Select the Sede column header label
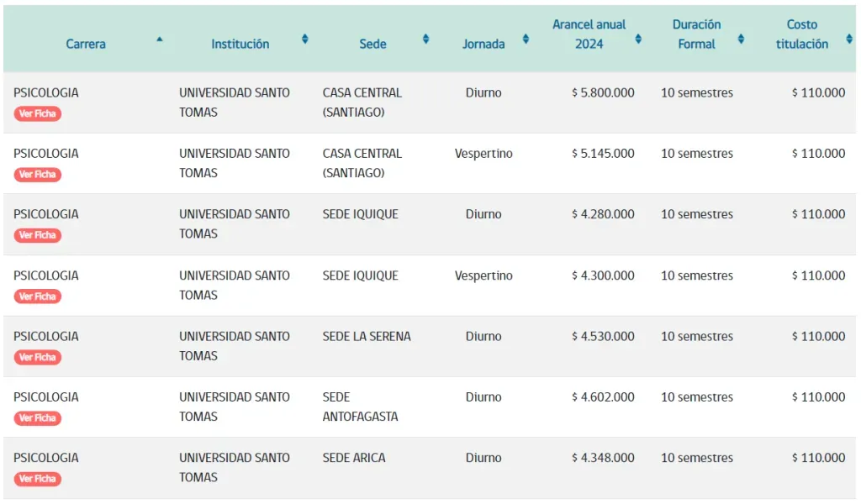 (x=372, y=44)
